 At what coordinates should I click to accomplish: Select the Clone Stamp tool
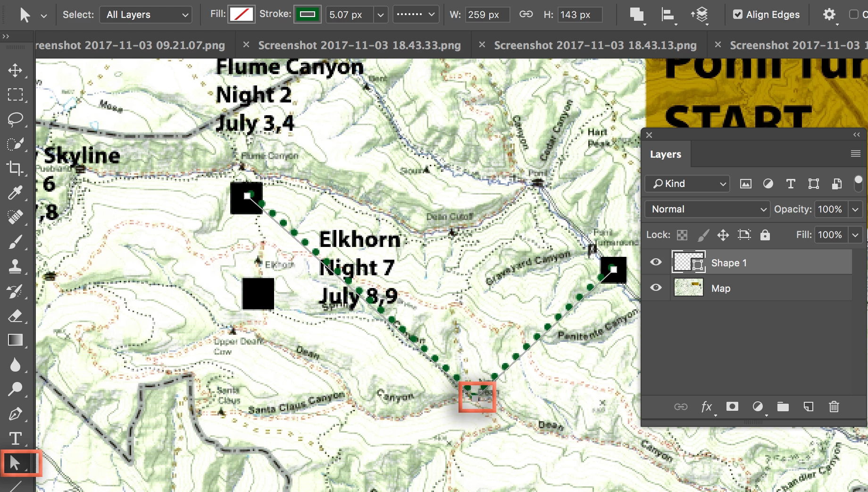click(x=15, y=266)
